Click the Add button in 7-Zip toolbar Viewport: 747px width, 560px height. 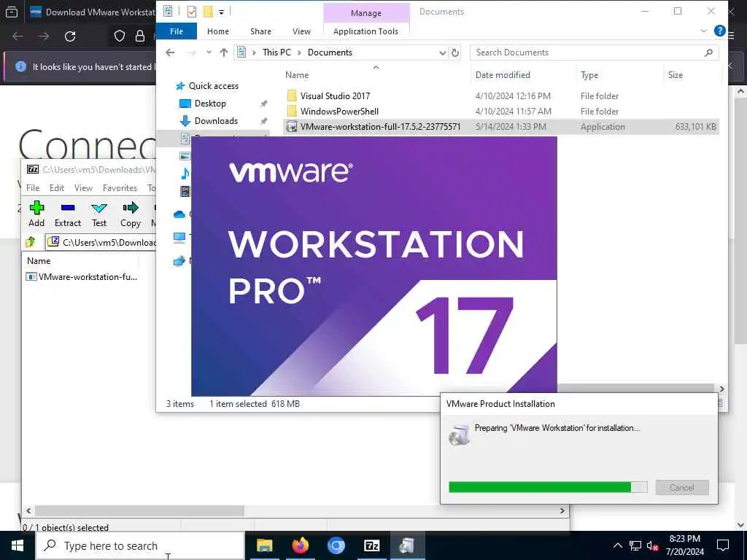tap(36, 214)
